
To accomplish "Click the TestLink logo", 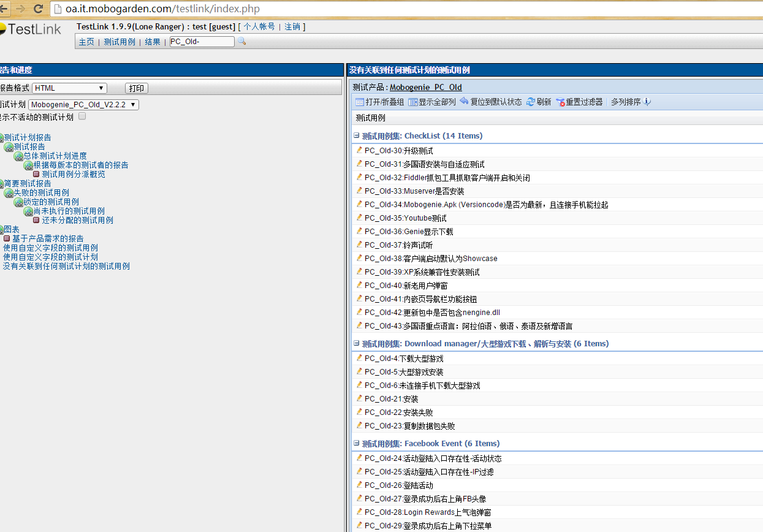I will click(31, 29).
